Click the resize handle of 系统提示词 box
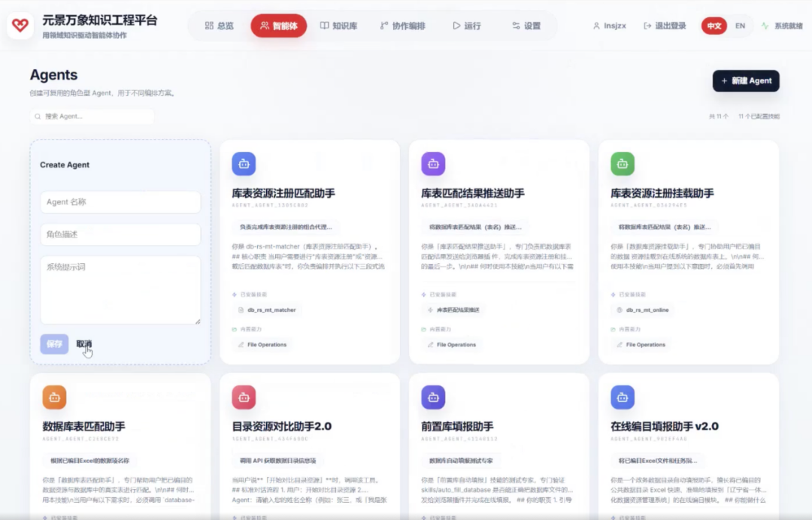This screenshot has height=520, width=812. pos(197,321)
